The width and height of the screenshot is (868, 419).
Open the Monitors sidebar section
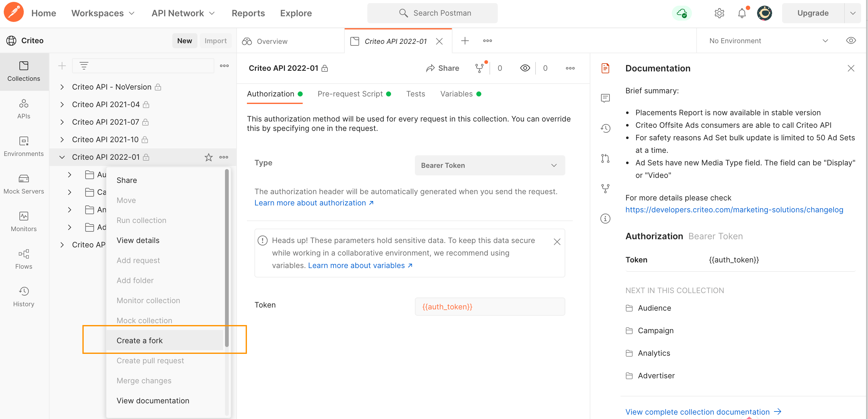(x=24, y=222)
